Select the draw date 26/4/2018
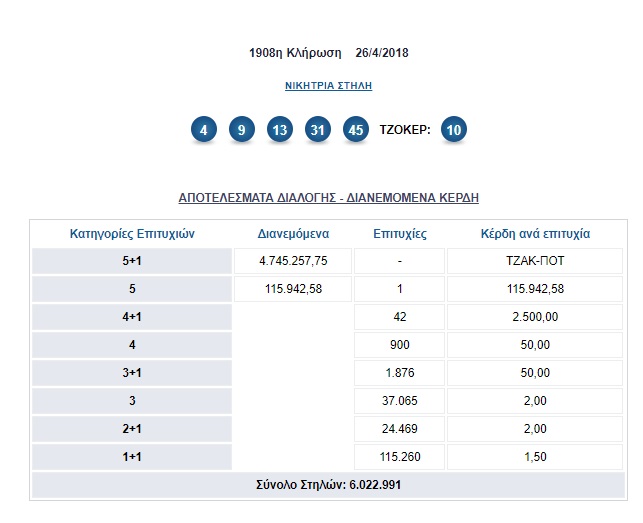This screenshot has width=643, height=523. 382,53
